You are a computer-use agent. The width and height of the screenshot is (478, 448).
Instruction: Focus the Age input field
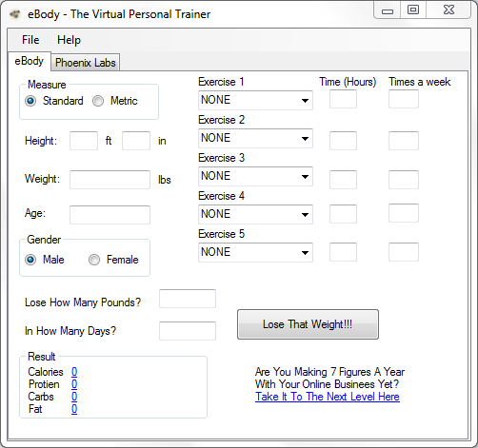(x=110, y=215)
